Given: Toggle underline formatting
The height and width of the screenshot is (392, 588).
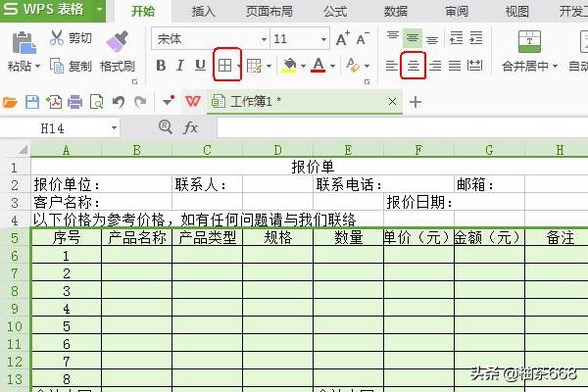Looking at the screenshot, I should pos(200,66).
